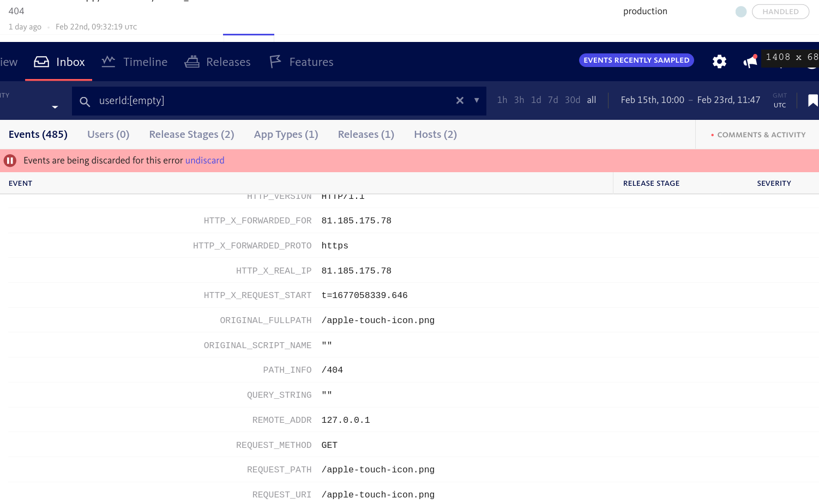
Task: Expand the project selector caret
Action: click(53, 107)
